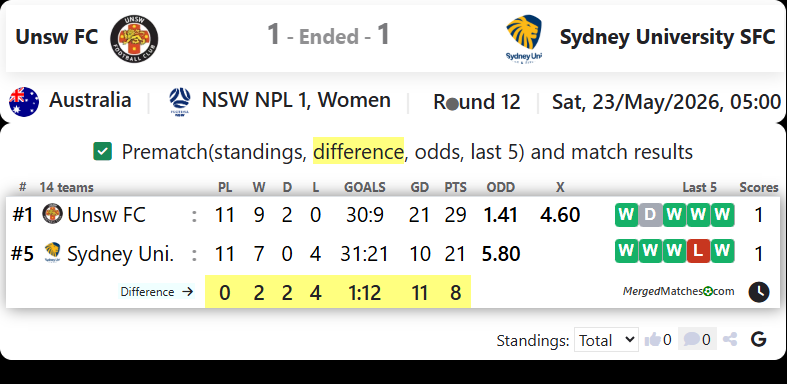Screen dimensions: 787x384
Task: Click the 1.41 odd value
Action: pos(500,215)
